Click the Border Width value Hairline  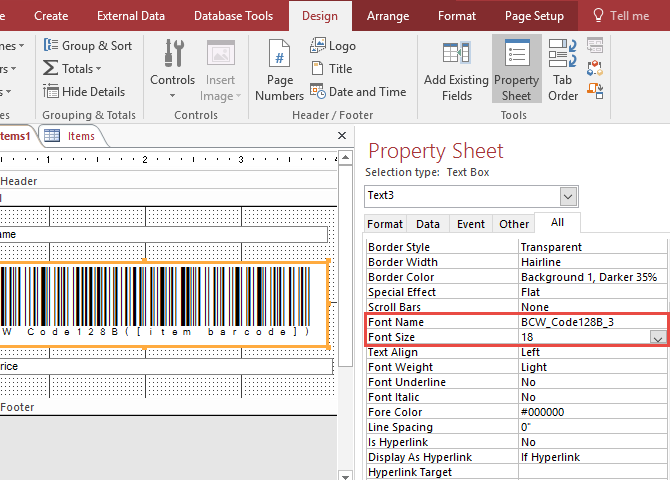click(x=592, y=262)
